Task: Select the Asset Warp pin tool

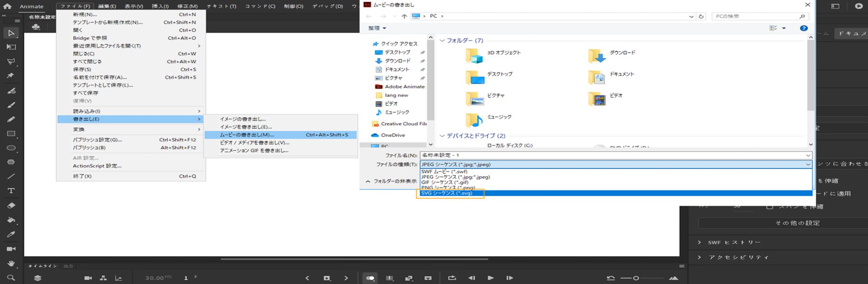Action: 11,75
